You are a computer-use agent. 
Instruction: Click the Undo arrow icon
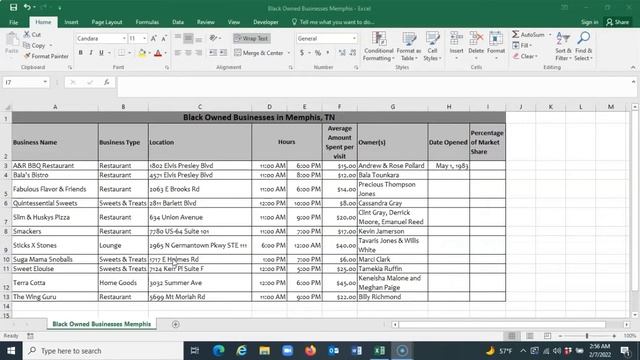tap(27, 7)
